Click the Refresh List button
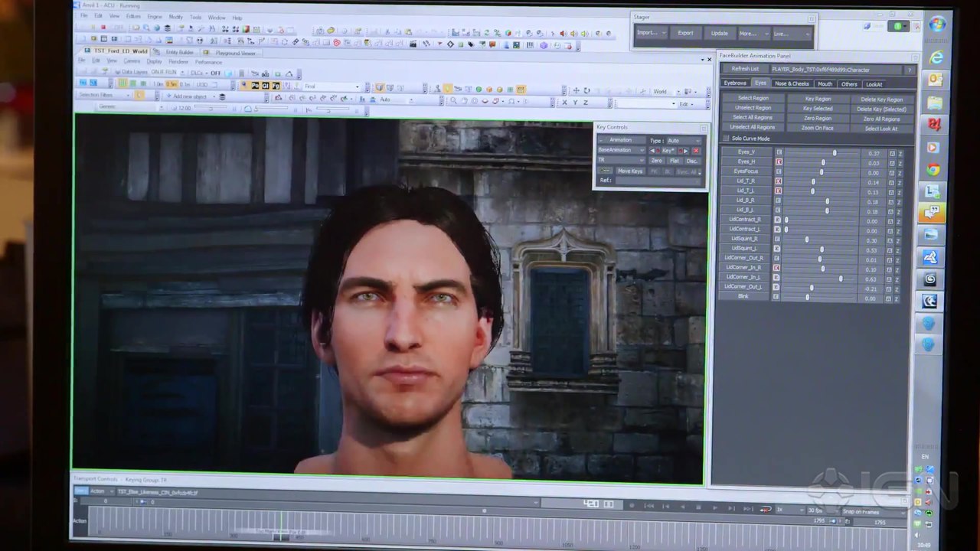The height and width of the screenshot is (551, 980). point(745,70)
